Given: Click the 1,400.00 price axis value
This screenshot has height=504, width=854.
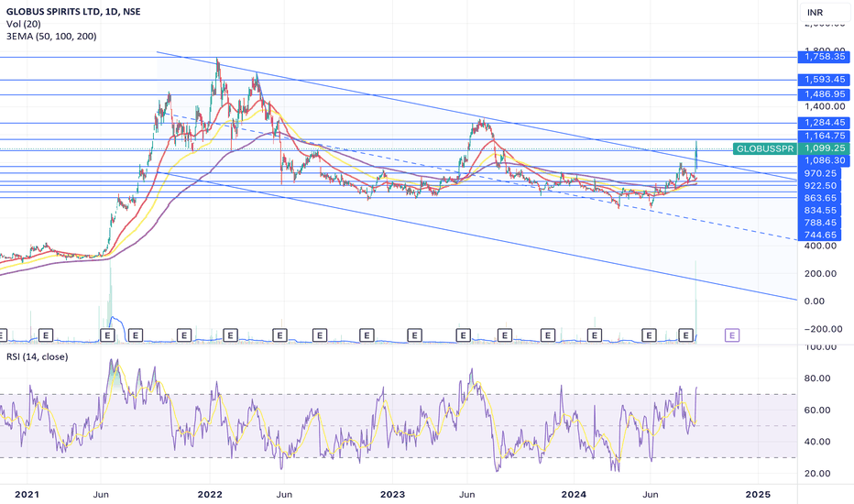Looking at the screenshot, I should (x=825, y=107).
